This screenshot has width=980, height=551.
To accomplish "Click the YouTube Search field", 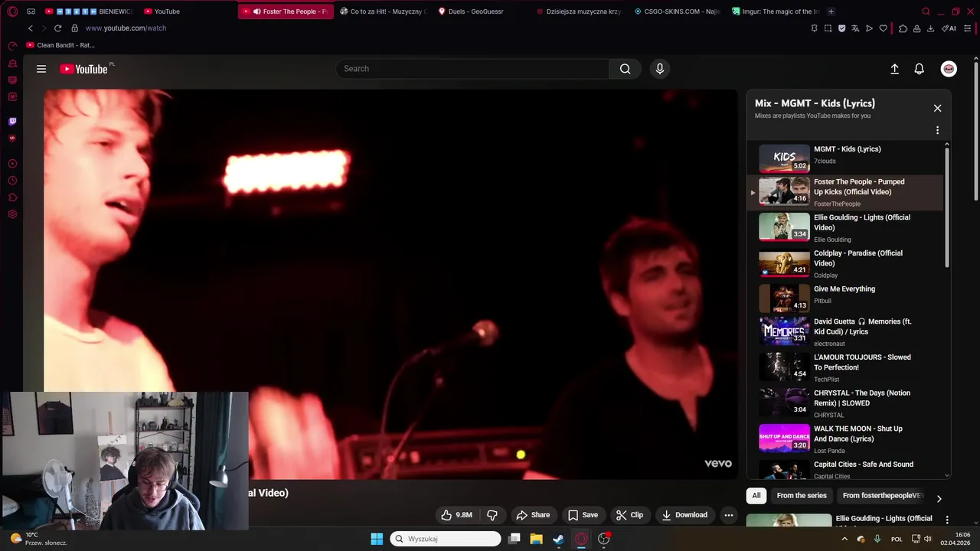I will coord(472,69).
